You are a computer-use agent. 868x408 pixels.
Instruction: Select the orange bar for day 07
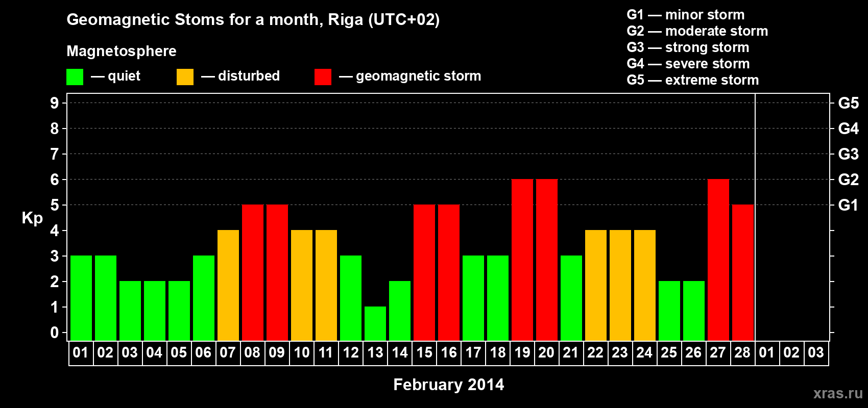pos(228,285)
